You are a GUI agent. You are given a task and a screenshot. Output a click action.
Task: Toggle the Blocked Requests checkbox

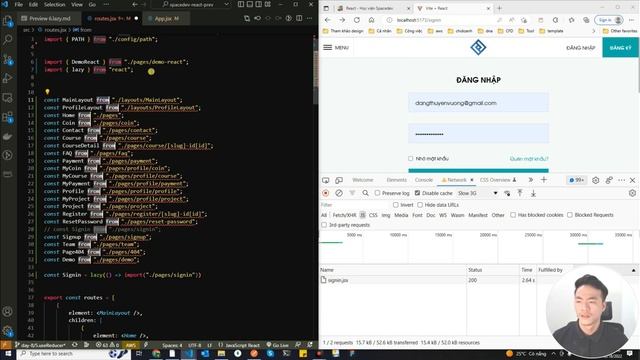coord(570,215)
